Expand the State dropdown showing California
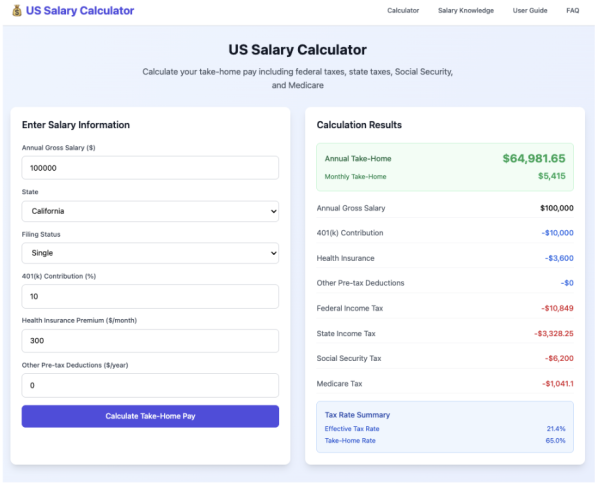Image resolution: width=600 pixels, height=493 pixels. pyautogui.click(x=150, y=211)
